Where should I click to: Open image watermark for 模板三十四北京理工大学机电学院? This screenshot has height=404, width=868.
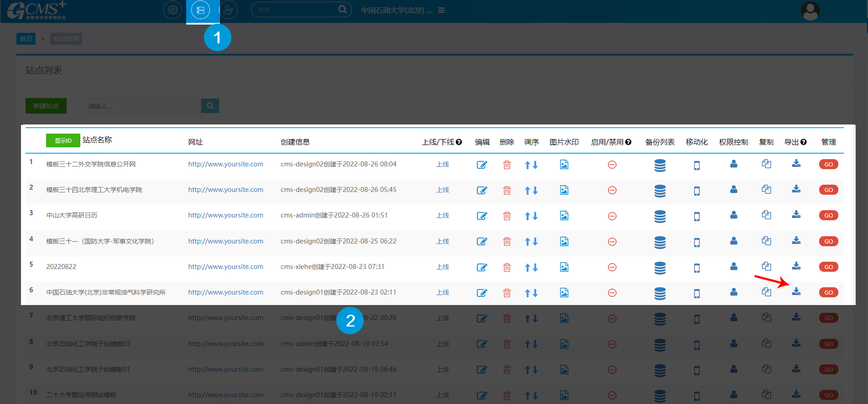coord(564,190)
